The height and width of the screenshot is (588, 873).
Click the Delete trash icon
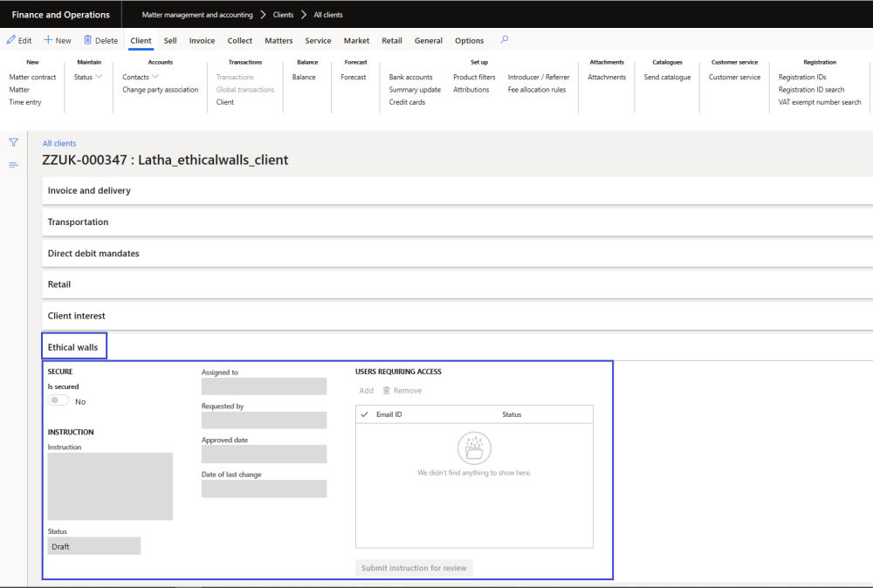coord(87,40)
